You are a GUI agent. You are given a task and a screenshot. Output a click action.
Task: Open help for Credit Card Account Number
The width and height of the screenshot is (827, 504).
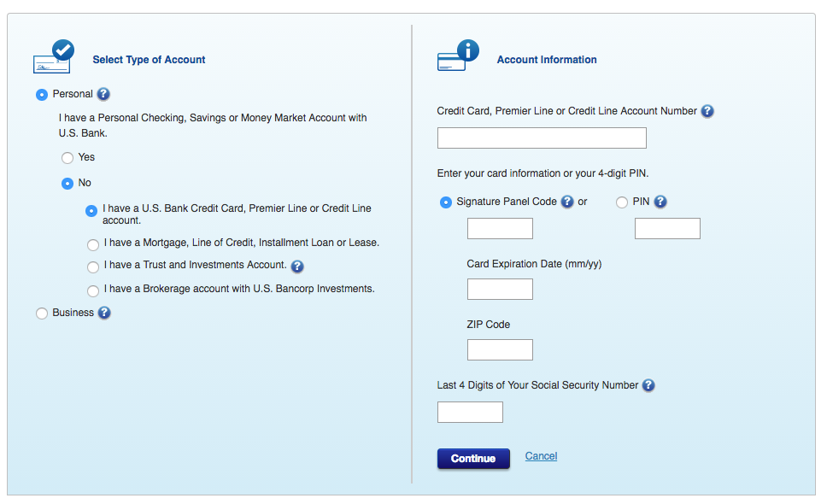point(707,111)
